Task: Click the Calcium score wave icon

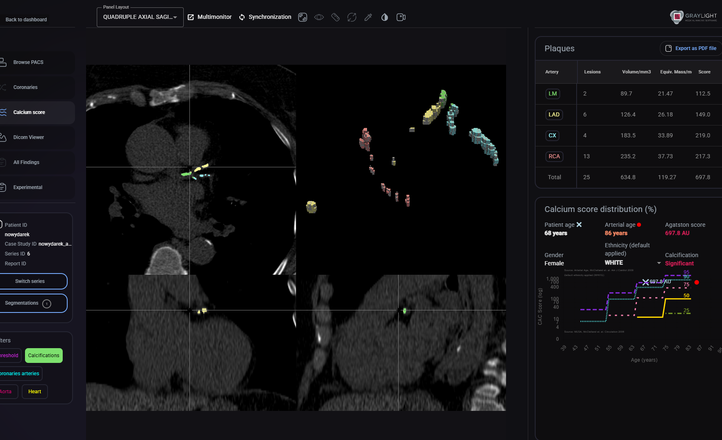Action: [x=3, y=112]
